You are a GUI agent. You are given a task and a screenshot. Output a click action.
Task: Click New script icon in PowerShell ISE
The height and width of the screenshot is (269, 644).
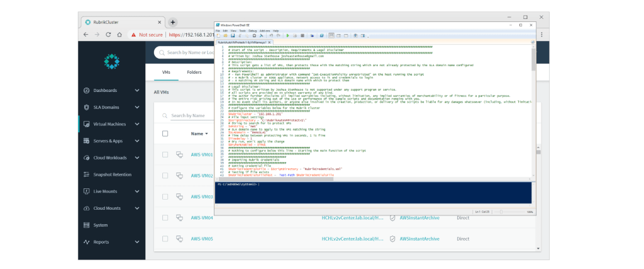(218, 36)
